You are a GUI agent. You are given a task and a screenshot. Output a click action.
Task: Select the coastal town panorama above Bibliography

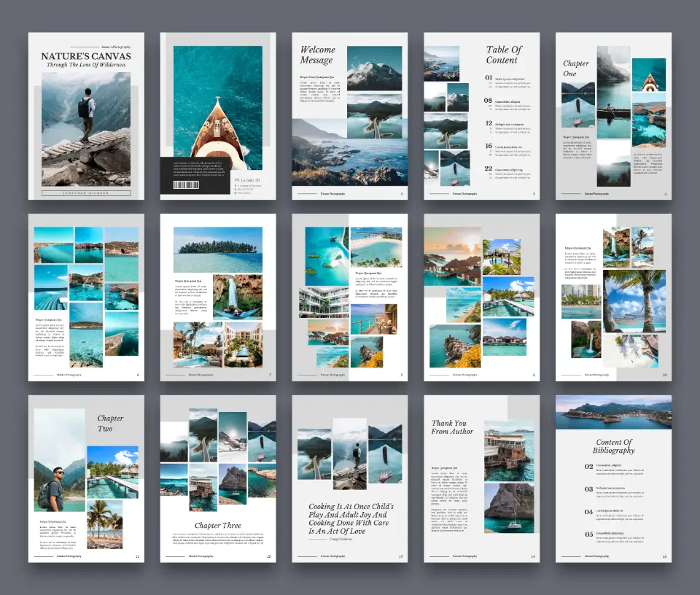click(x=614, y=413)
